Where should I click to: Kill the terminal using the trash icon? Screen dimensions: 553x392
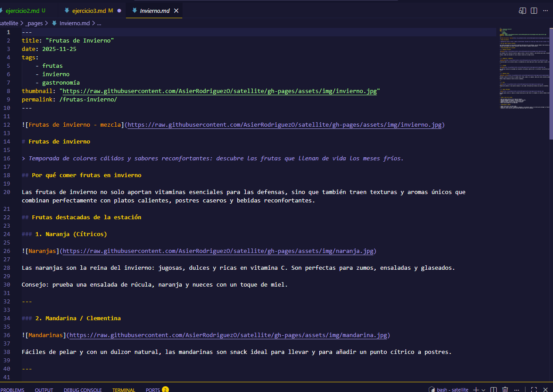(505, 389)
